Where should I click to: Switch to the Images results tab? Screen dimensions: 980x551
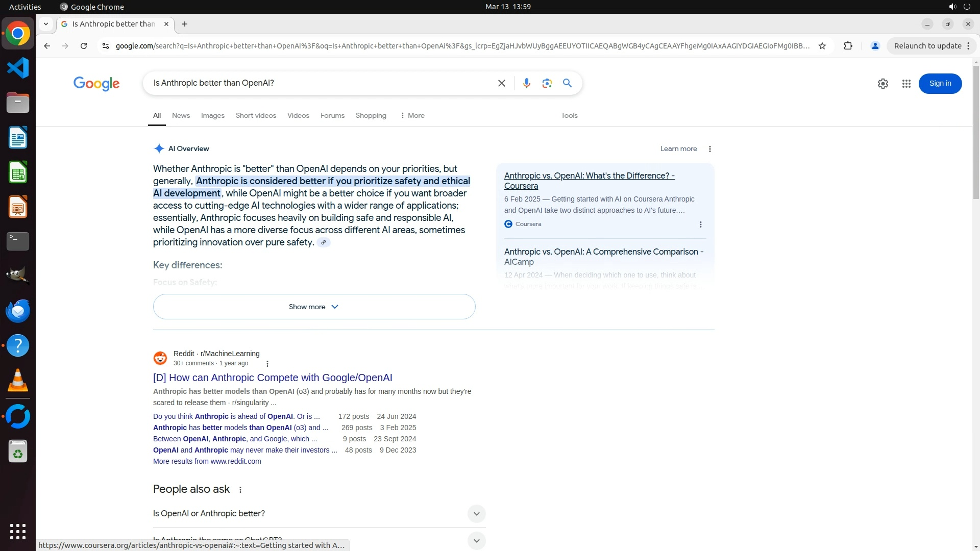tap(212, 116)
